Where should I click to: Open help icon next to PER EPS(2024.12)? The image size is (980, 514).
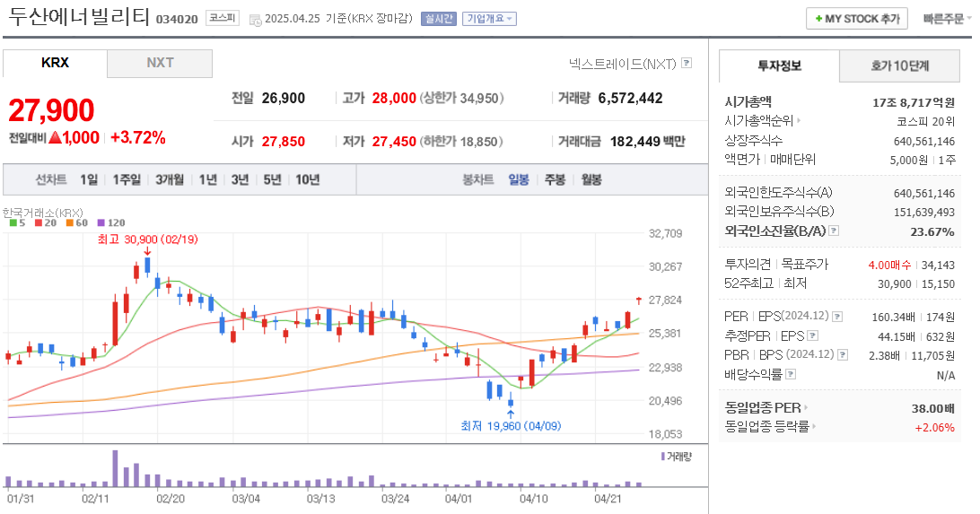click(837, 317)
